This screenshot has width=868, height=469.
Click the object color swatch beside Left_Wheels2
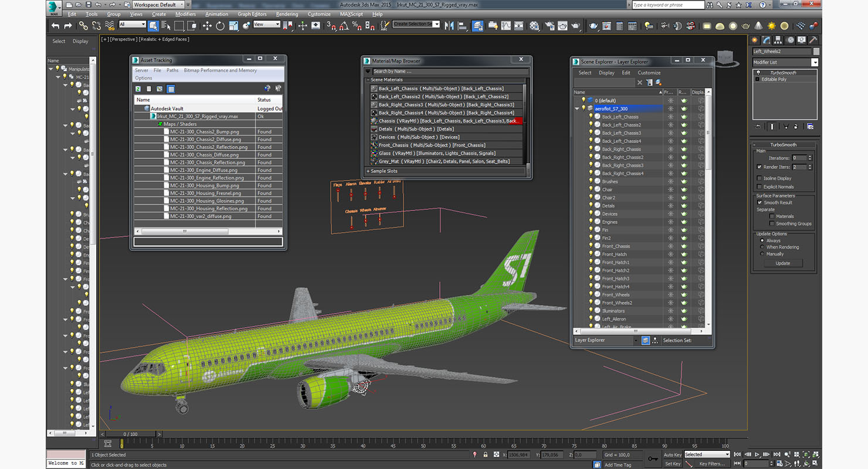[x=816, y=51]
